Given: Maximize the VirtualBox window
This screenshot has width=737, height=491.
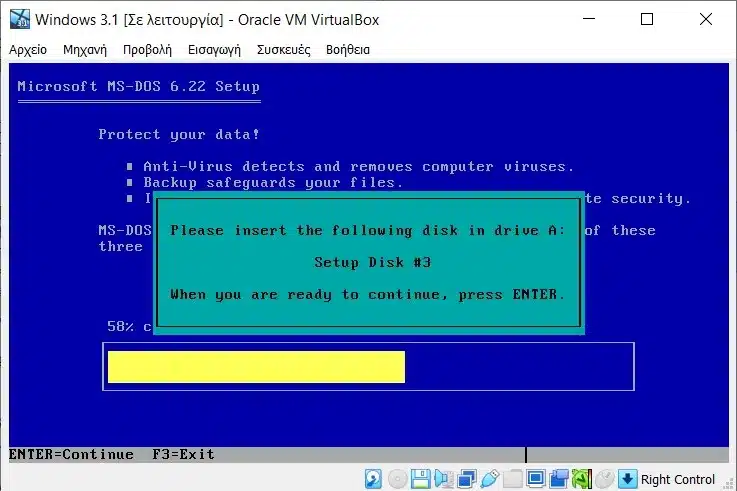Looking at the screenshot, I should (647, 19).
